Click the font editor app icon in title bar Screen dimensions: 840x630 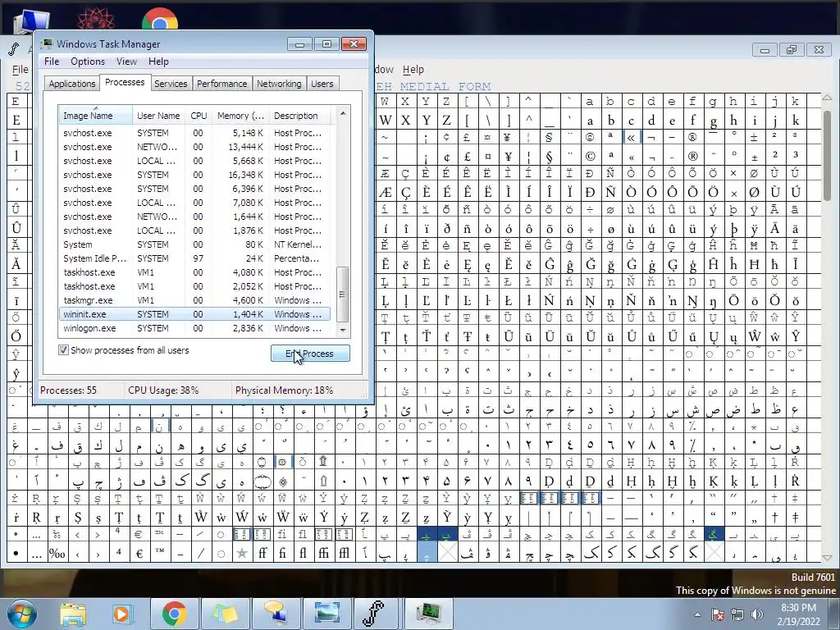coord(14,49)
